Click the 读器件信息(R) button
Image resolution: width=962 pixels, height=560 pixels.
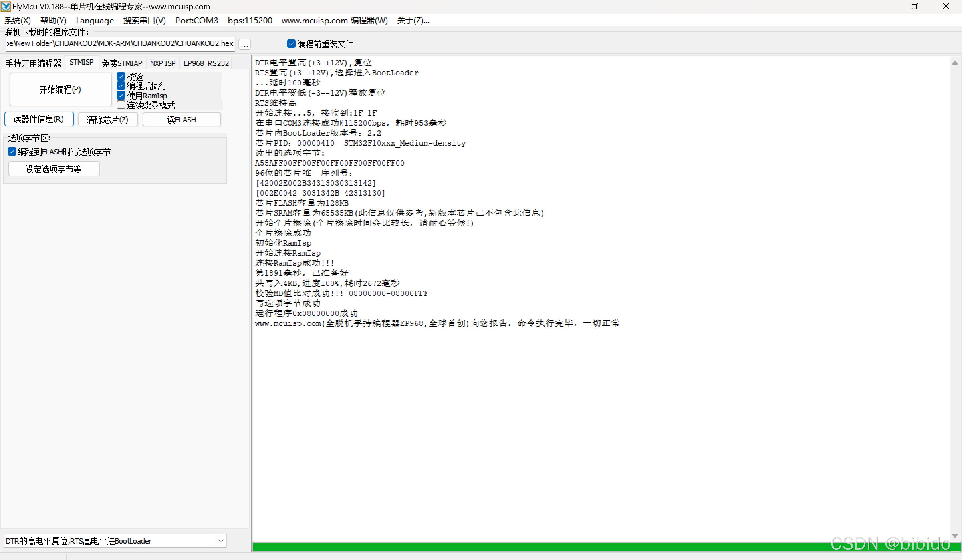pyautogui.click(x=38, y=120)
